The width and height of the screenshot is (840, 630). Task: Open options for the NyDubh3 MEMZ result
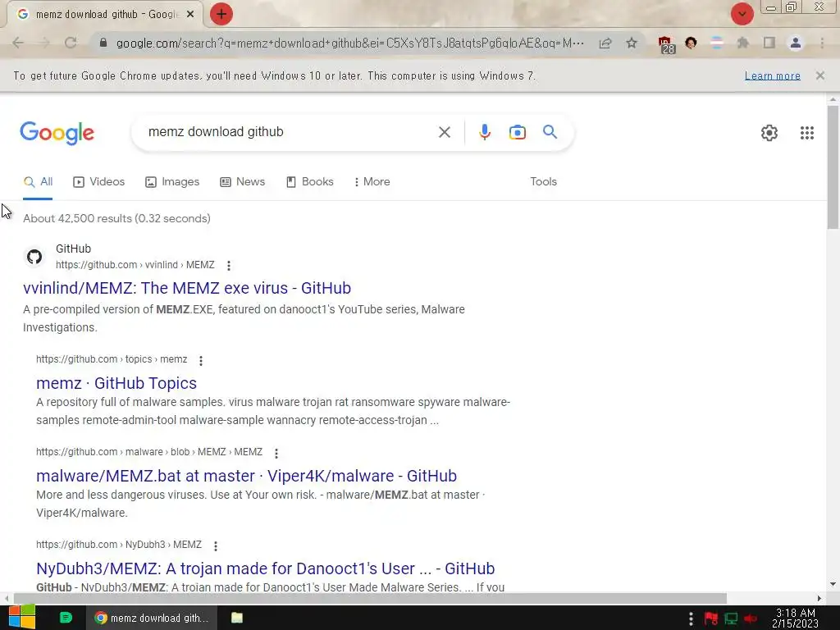click(216, 546)
